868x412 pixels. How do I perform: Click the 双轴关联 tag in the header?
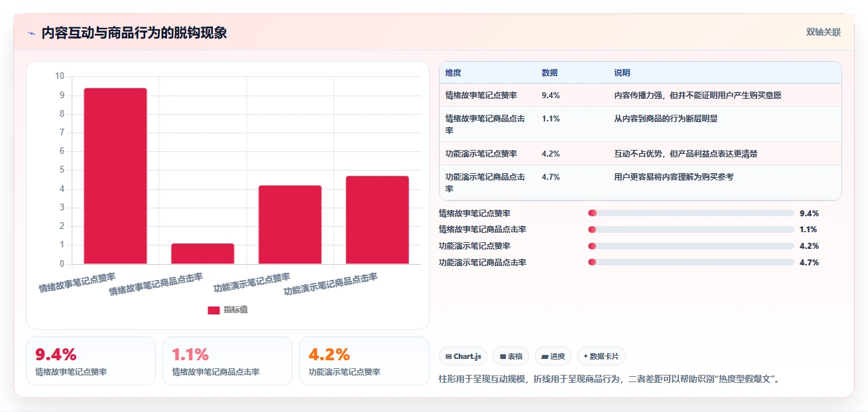824,33
